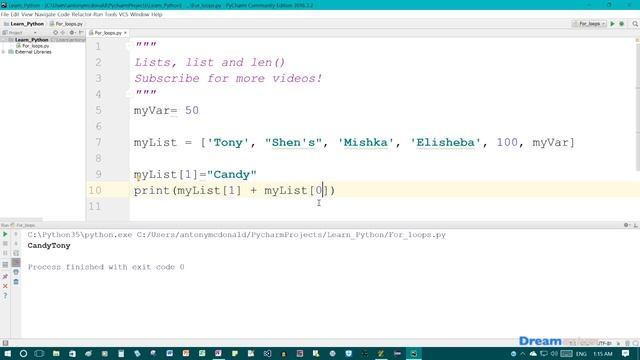Open the For_loops run configuration dropdown

590,24
